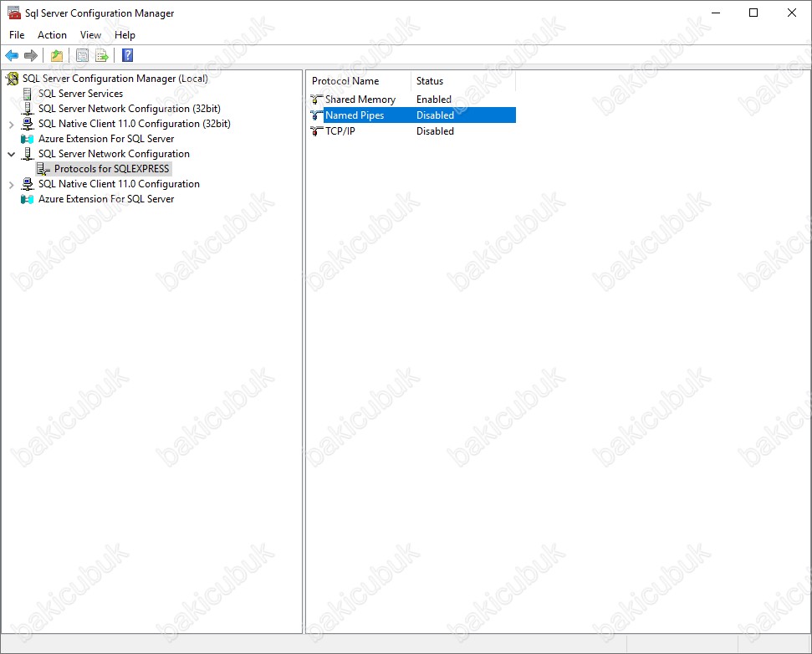
Task: Expand SQL Native Client 11.0 Configuration (32bit)
Action: tap(12, 125)
